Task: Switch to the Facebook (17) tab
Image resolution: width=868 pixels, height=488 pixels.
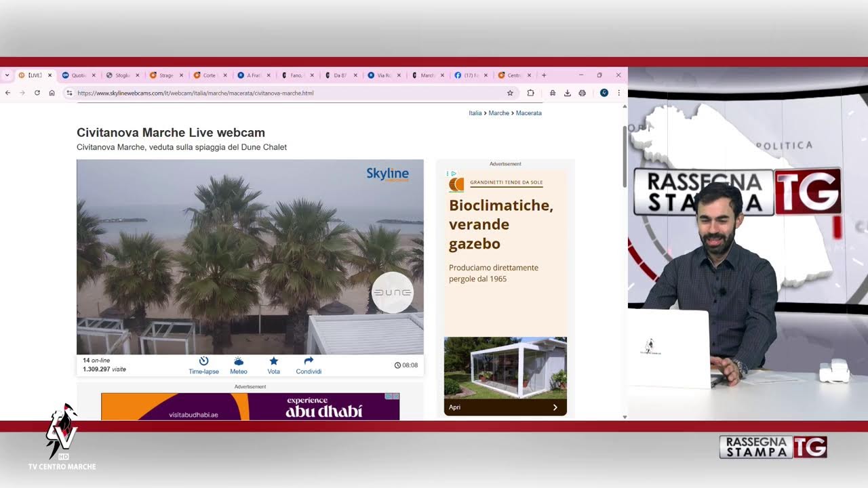Action: pos(471,75)
